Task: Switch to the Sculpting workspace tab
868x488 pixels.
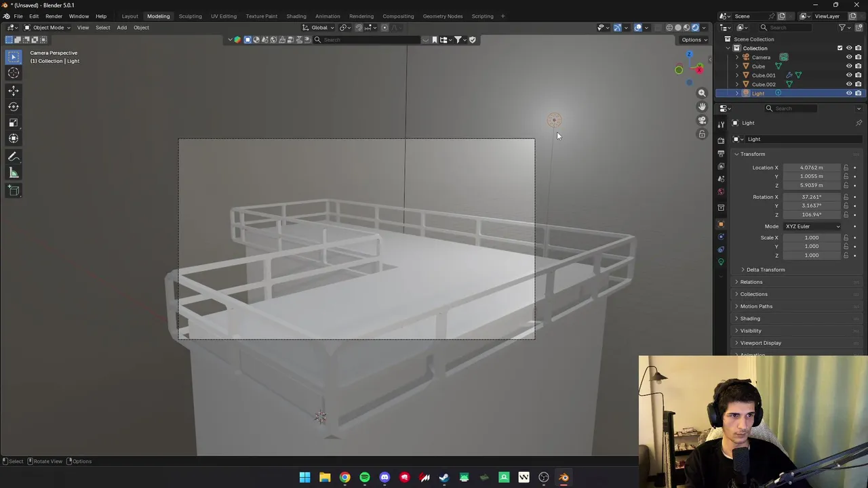Action: pyautogui.click(x=190, y=16)
